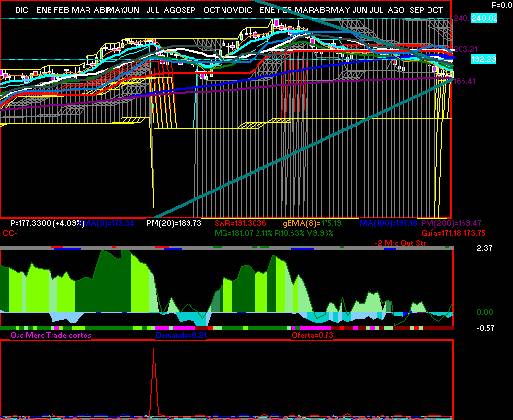The width and height of the screenshot is (513, 420).
Task: Click the red Gaps=171.18 173.75 label
Action: pos(453,233)
